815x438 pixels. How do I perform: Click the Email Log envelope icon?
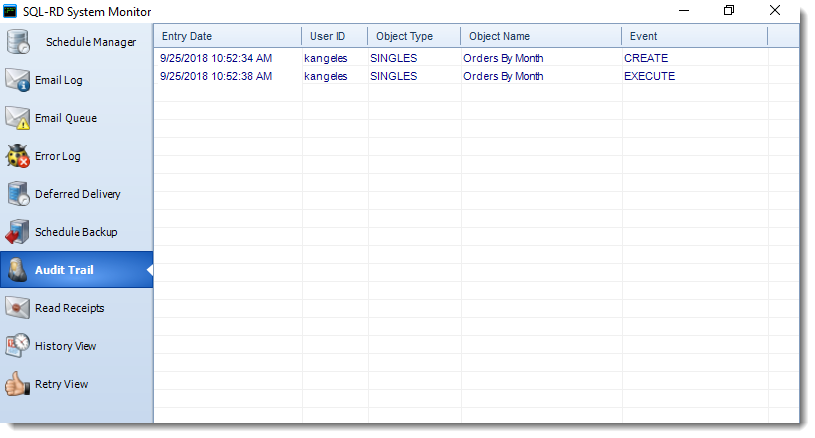pyautogui.click(x=18, y=80)
